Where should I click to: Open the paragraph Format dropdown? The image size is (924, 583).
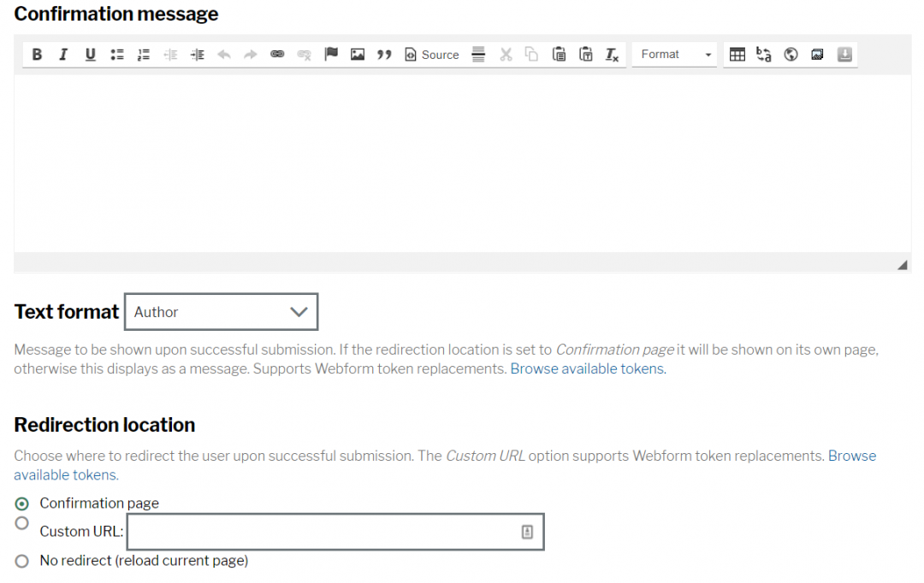674,54
